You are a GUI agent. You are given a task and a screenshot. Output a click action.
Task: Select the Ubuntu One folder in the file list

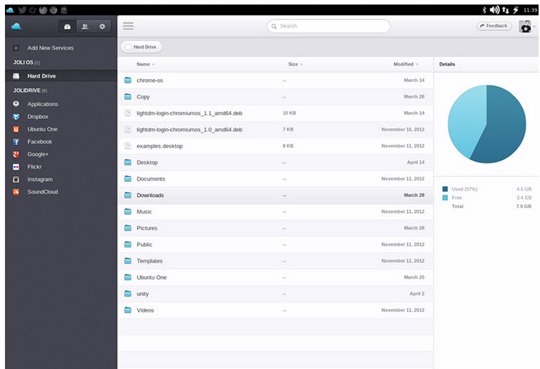pos(152,277)
